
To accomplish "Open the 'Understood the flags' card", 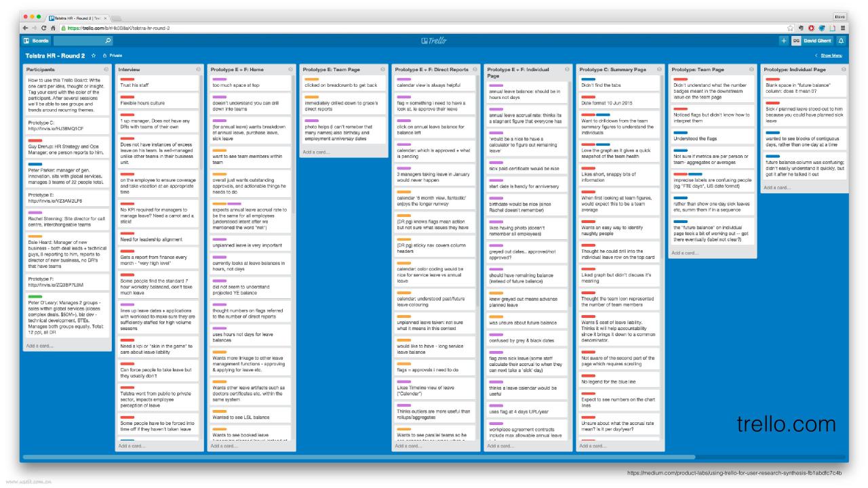I will tap(711, 136).
